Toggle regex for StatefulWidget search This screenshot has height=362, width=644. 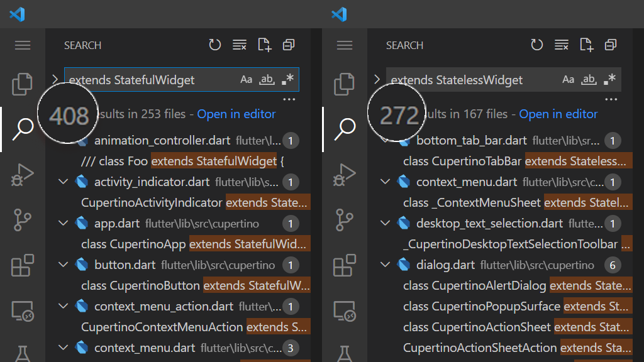pos(287,80)
